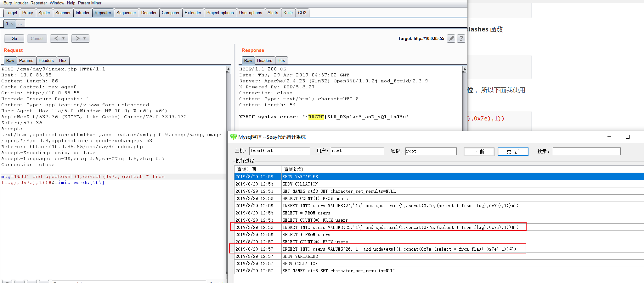
Task: Open the User options tab
Action: [251, 13]
